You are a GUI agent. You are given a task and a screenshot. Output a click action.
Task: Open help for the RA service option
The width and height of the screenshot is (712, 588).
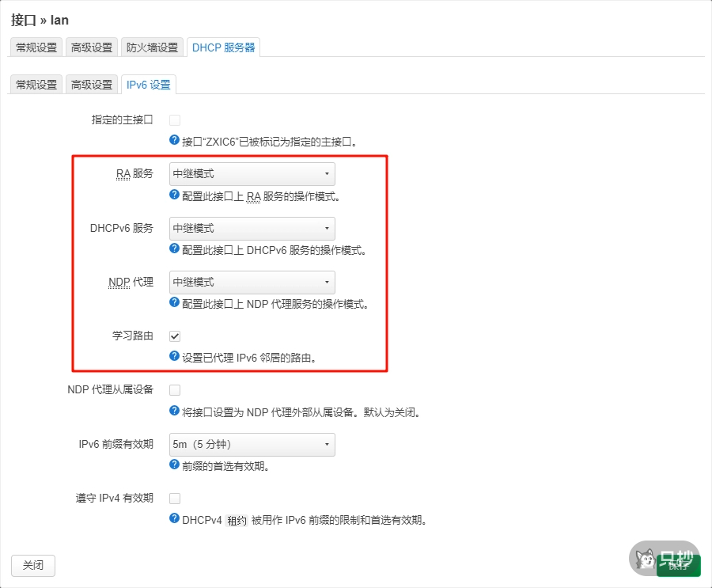173,195
